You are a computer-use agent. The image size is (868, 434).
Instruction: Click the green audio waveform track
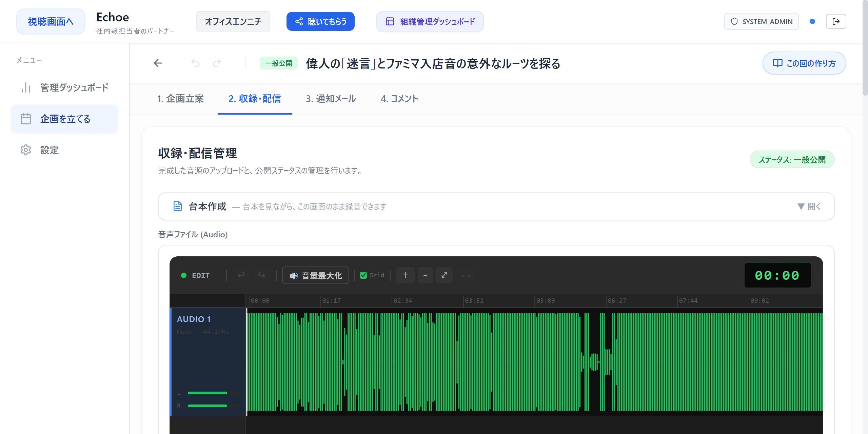pyautogui.click(x=535, y=362)
